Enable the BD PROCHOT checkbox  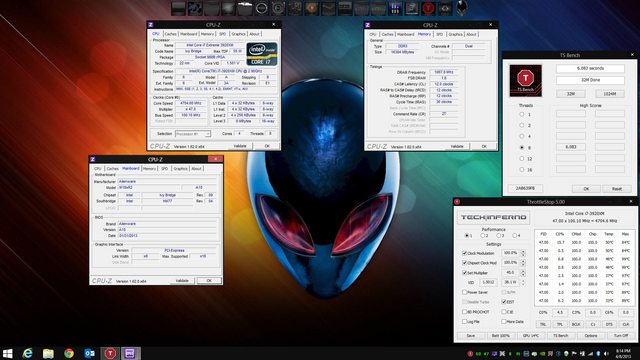pos(464,312)
